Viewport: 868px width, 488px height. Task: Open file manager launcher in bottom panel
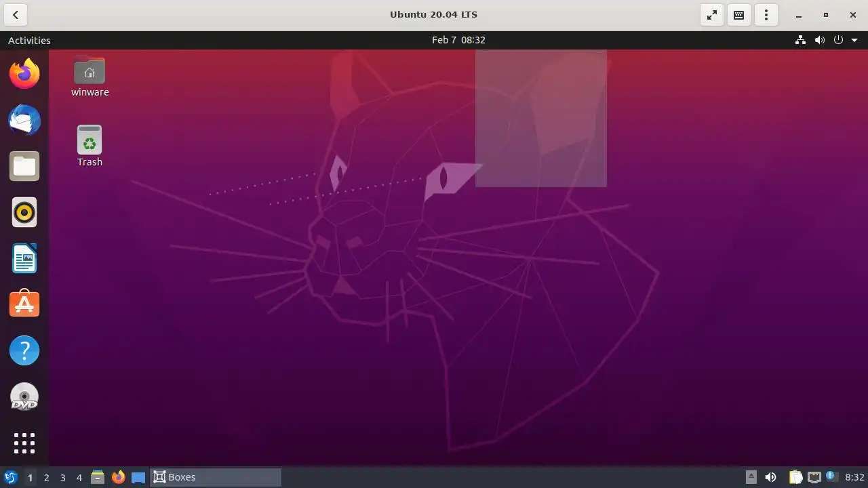pos(98,477)
